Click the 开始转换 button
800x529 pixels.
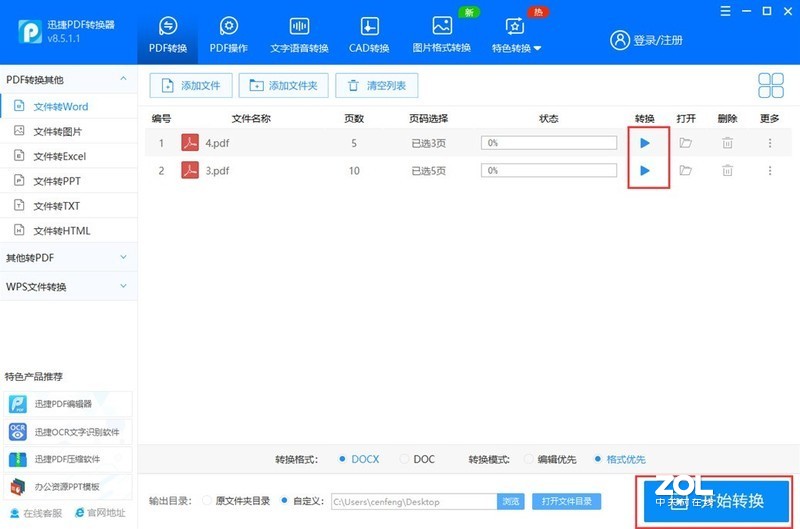[x=716, y=501]
